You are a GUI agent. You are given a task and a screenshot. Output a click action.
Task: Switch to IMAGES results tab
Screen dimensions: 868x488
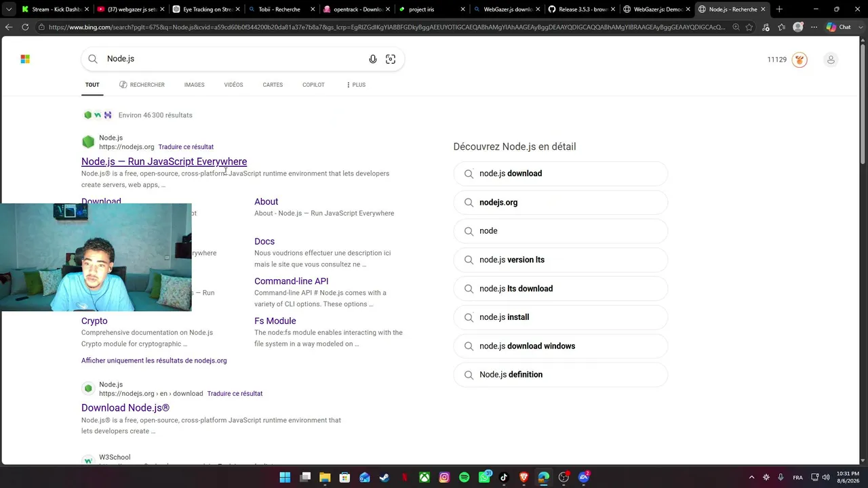(x=194, y=85)
